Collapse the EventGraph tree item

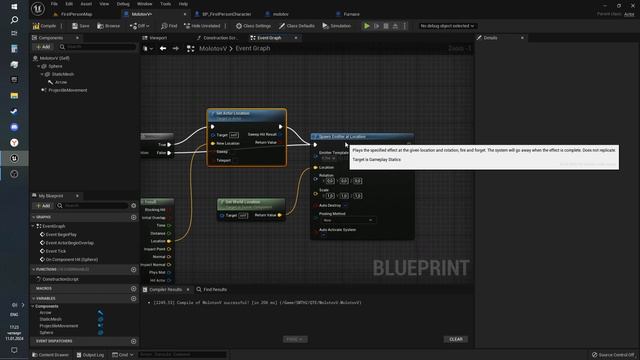34,226
